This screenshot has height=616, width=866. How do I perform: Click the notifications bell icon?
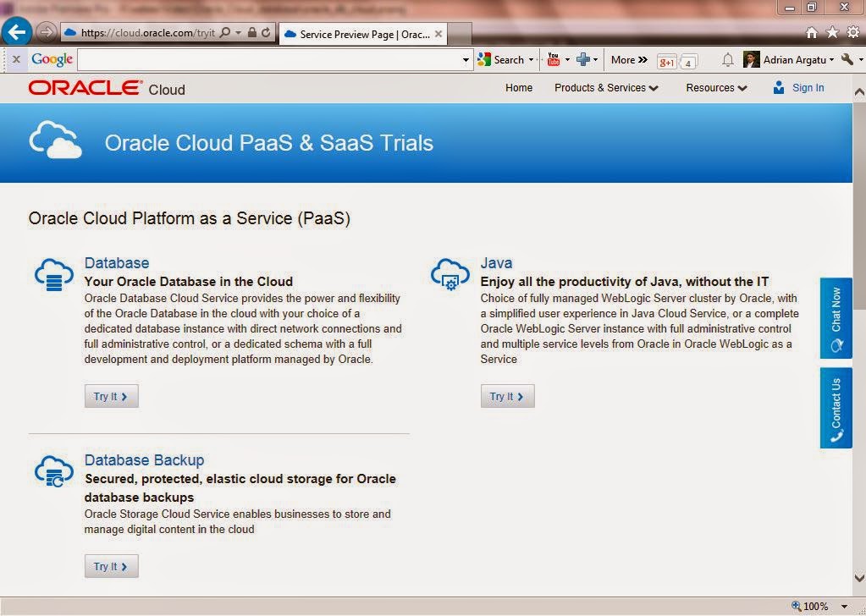[x=728, y=59]
